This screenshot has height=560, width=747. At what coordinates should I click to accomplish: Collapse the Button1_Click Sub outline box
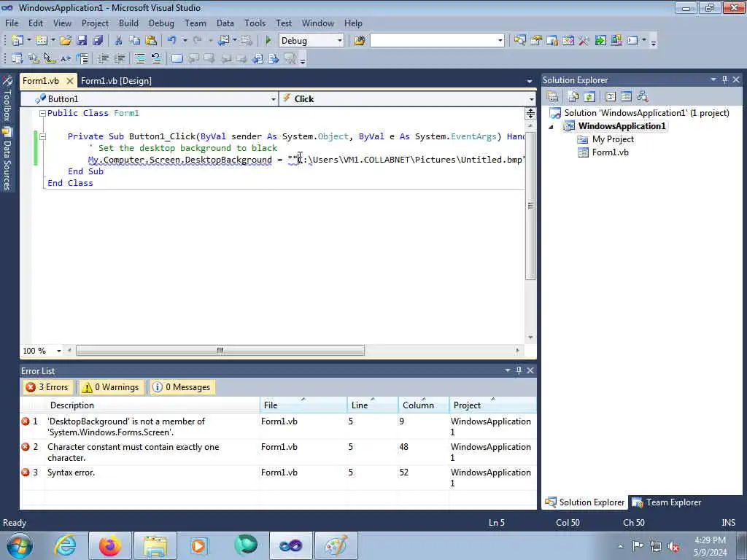(x=42, y=136)
